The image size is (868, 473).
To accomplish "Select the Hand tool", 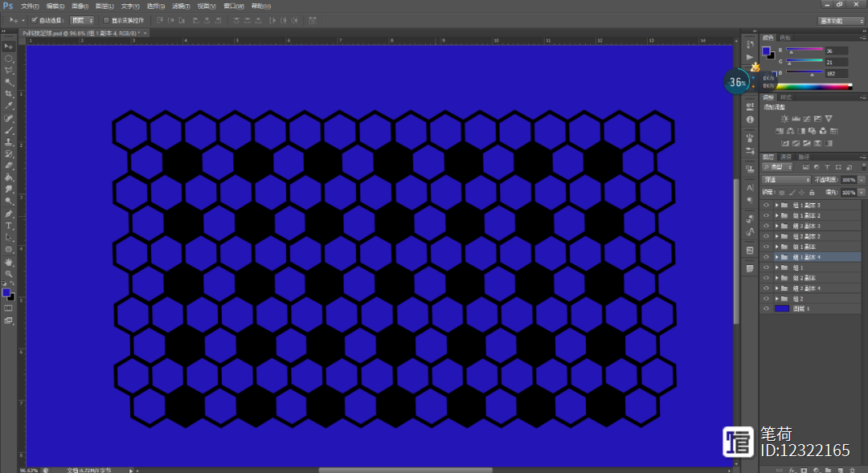I will (x=9, y=263).
